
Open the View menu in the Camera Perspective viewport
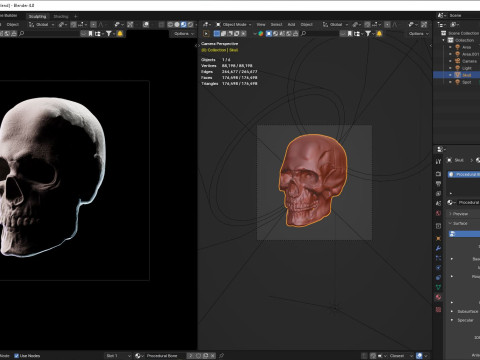(x=261, y=25)
